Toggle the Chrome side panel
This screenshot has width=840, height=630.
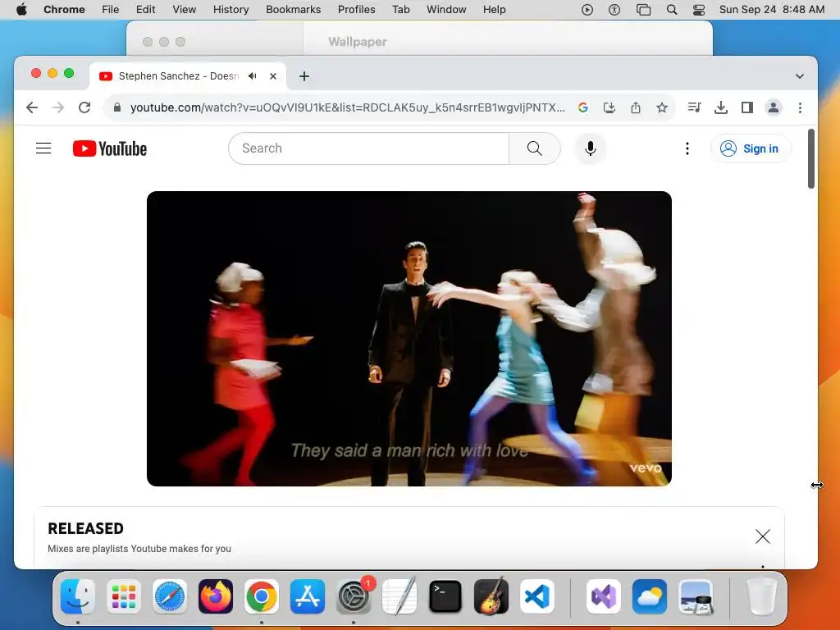tap(746, 107)
